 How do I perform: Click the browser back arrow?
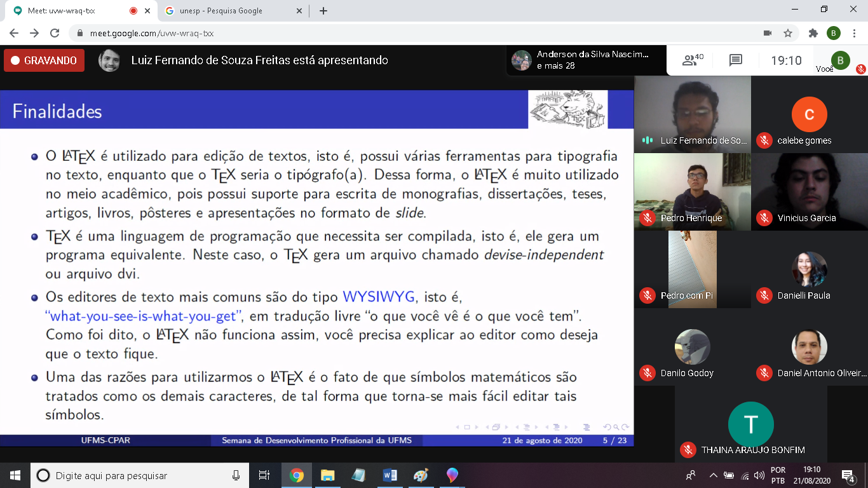click(x=14, y=33)
